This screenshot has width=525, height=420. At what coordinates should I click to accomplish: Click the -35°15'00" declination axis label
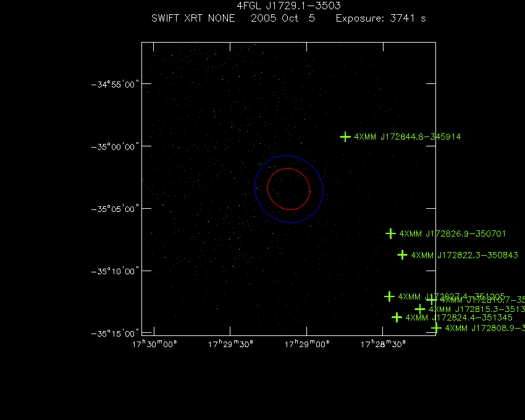115,334
